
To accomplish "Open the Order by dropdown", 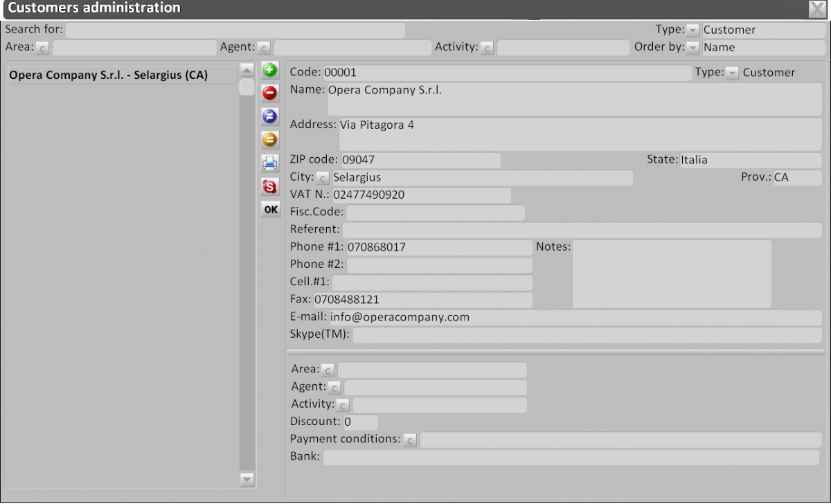I will (693, 47).
